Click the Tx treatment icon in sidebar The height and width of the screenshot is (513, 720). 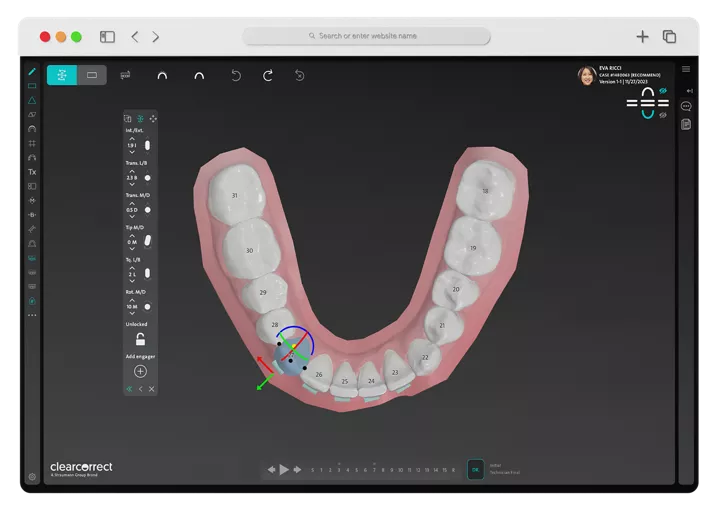(32, 172)
